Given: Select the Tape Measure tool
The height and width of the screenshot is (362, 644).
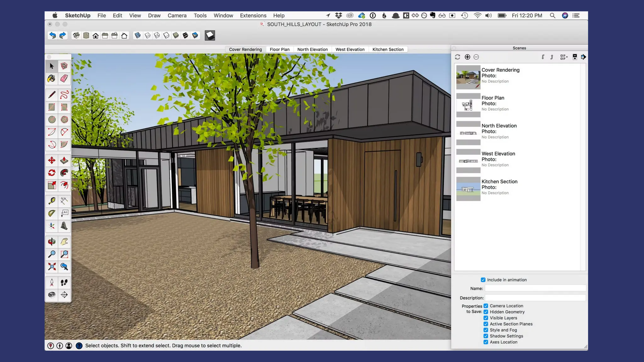Looking at the screenshot, I should [x=52, y=201].
